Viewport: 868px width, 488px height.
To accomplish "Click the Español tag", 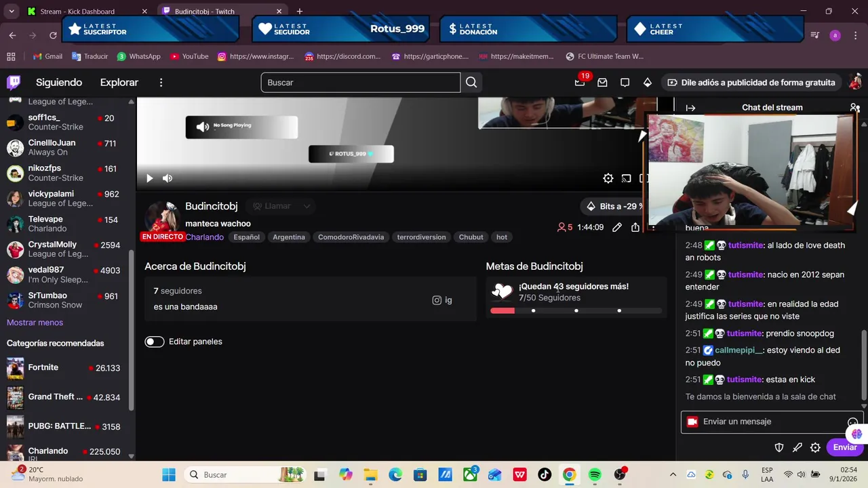I will [x=246, y=237].
